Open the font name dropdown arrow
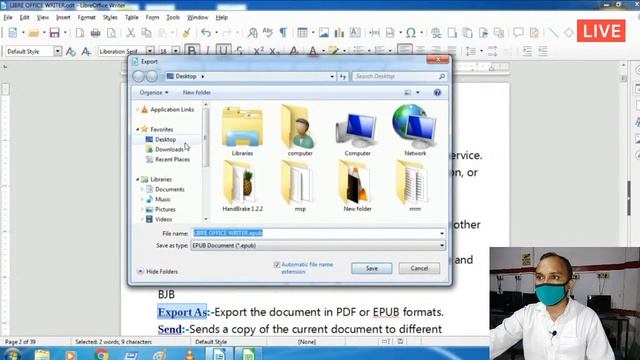The image size is (640, 360). click(x=150, y=51)
